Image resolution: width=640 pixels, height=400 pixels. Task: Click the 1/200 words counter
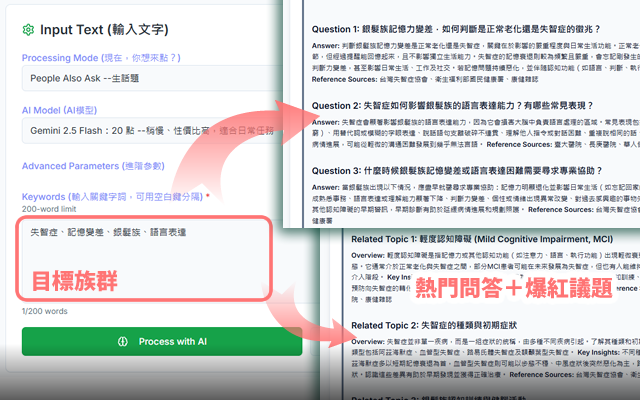45,311
